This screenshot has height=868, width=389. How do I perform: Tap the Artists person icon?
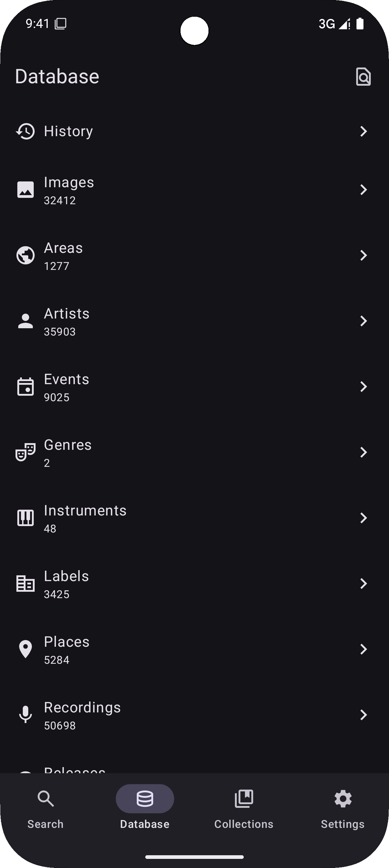26,321
